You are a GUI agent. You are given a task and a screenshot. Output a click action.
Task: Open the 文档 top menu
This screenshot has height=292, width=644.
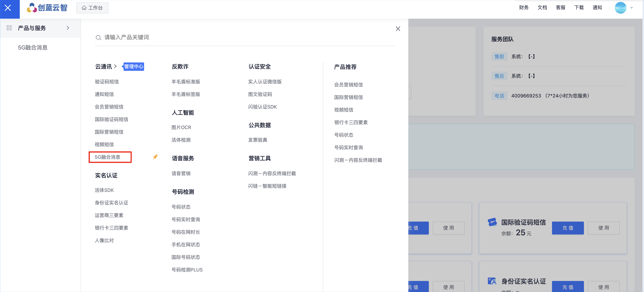click(542, 7)
